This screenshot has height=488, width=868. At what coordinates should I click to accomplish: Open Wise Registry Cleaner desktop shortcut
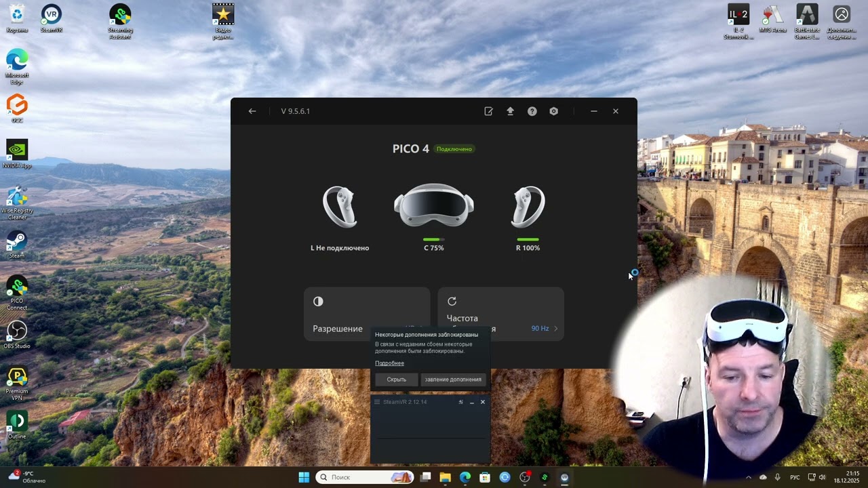[x=17, y=203]
